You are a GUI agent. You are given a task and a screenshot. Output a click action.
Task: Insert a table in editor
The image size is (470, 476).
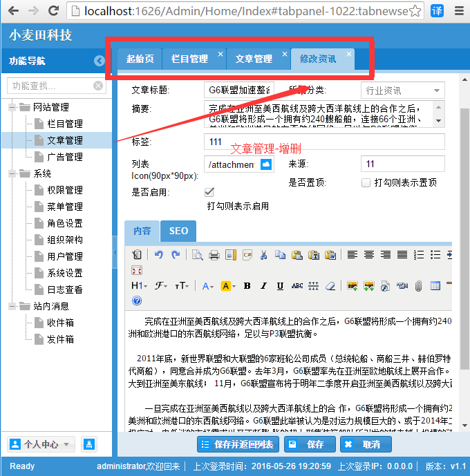(435, 285)
